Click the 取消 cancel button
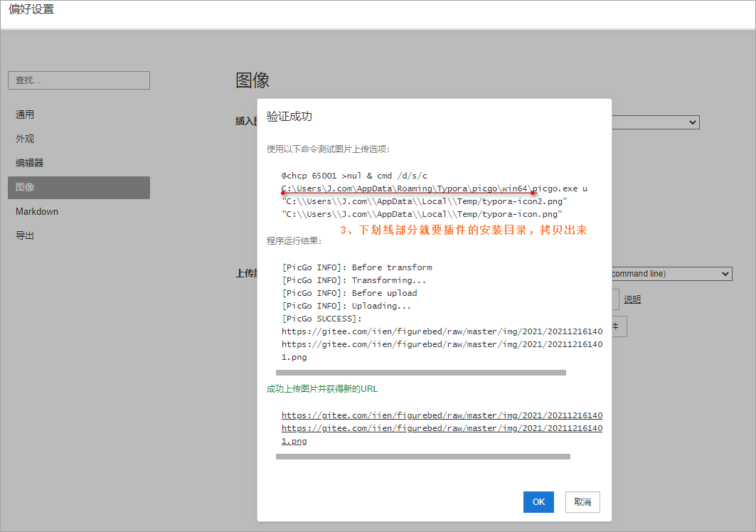The width and height of the screenshot is (756, 532). point(582,502)
